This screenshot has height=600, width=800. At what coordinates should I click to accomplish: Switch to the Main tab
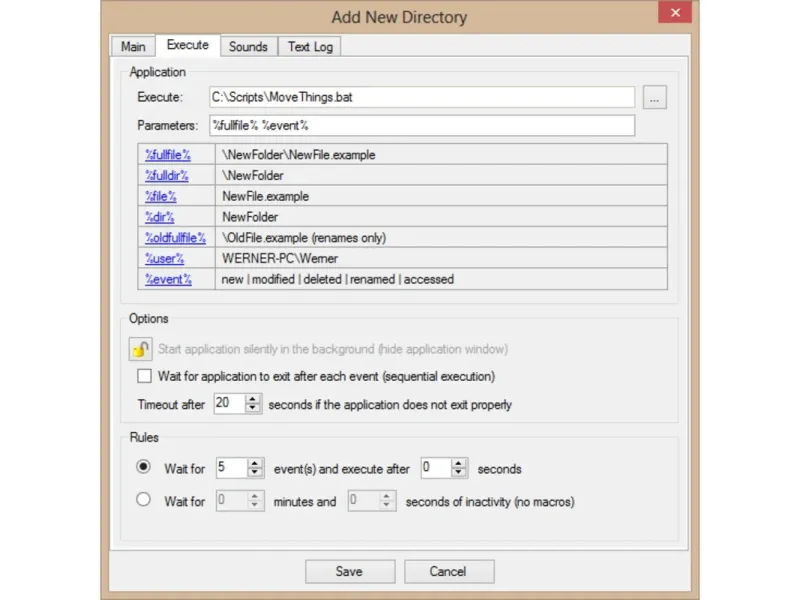133,46
